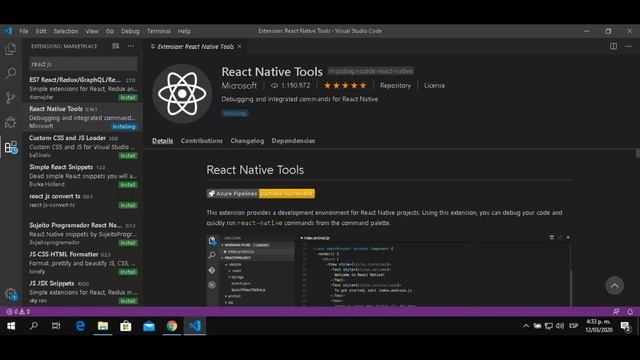Open the Terminal menu

159,31
